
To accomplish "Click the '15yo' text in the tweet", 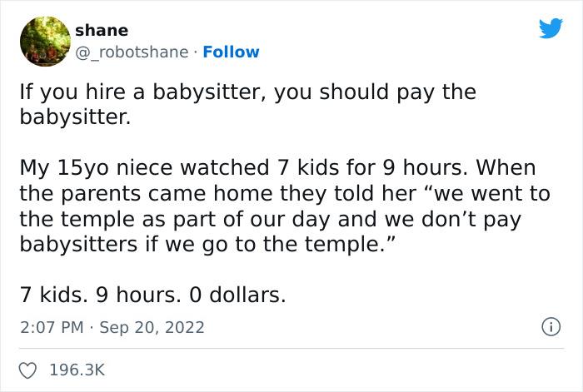I will pos(83,168).
